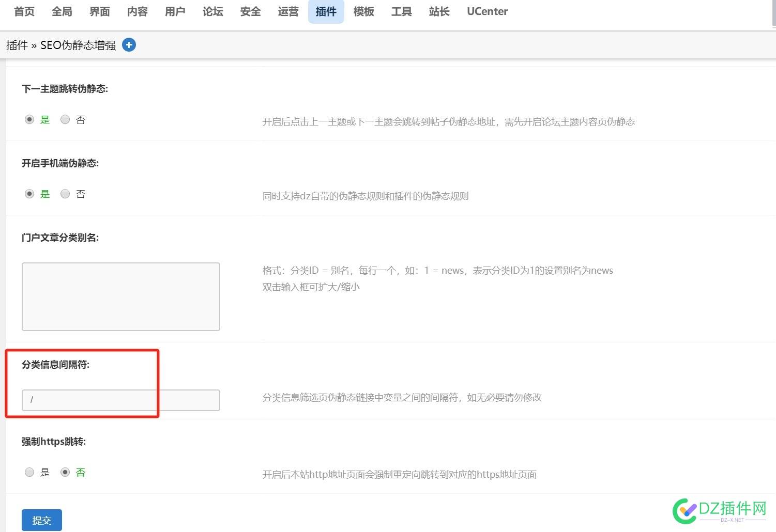
Task: Click the blue plus icon beside SEO伪静态增强
Action: 129,45
